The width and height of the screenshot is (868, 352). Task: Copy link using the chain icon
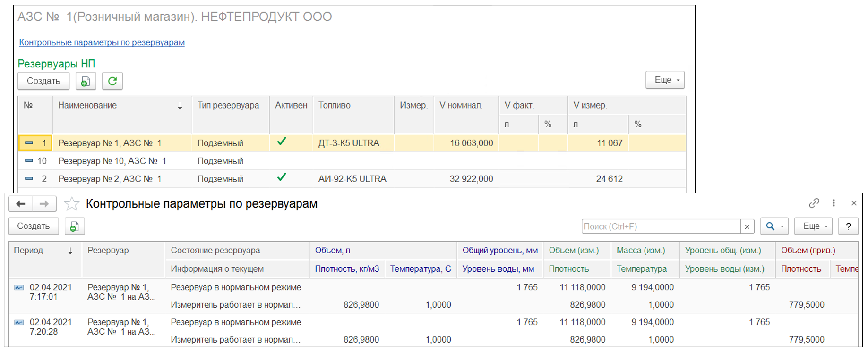814,203
